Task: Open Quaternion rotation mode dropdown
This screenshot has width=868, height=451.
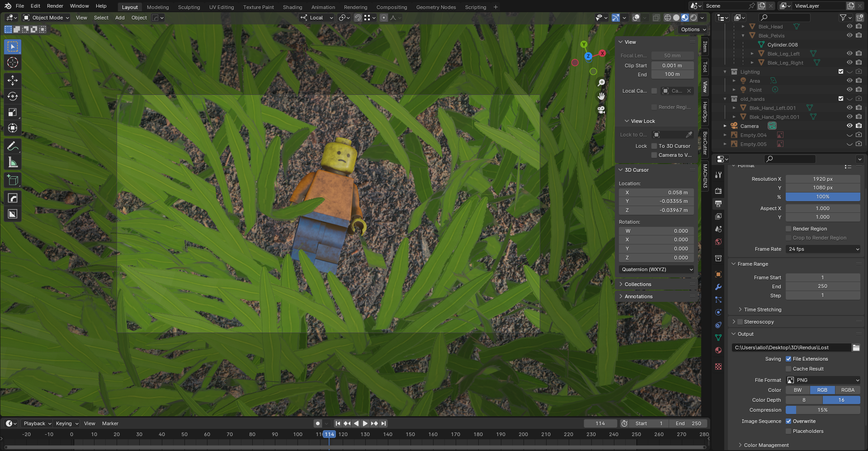Action: (656, 269)
